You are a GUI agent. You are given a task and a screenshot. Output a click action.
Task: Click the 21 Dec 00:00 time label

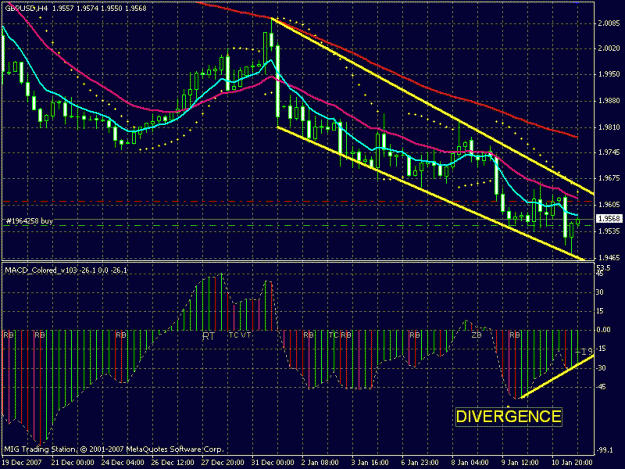click(x=73, y=463)
